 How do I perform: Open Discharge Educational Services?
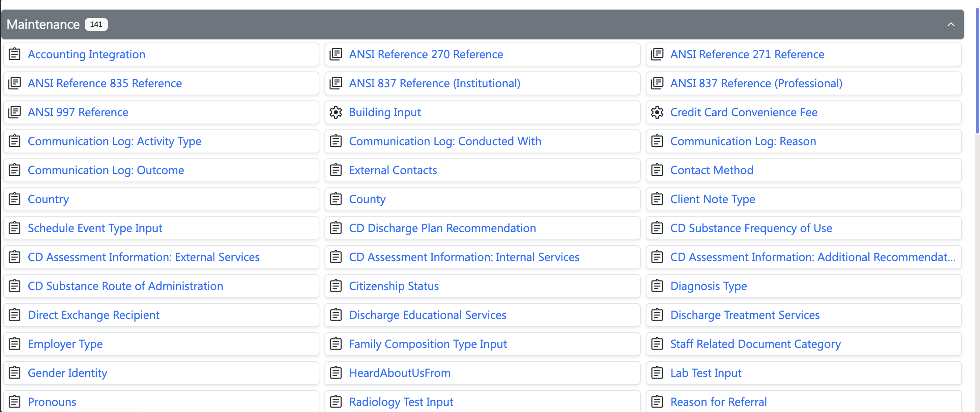point(428,315)
